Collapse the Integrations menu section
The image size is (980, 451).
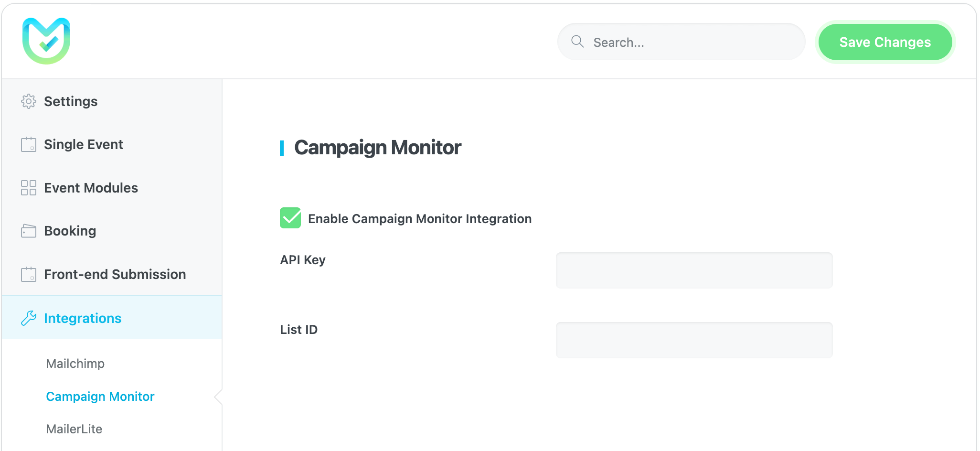pos(83,318)
